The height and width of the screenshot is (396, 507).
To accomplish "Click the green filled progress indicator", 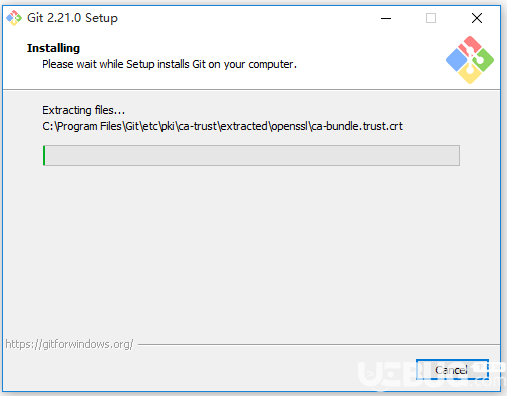I will pyautogui.click(x=44, y=155).
